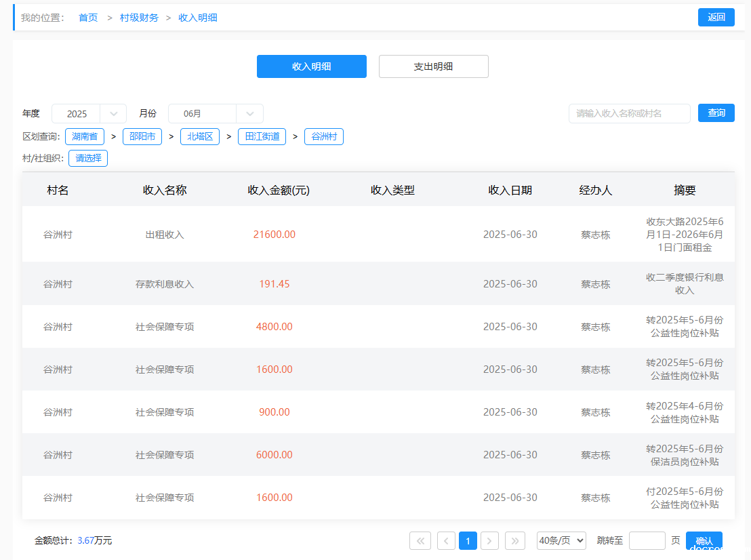
Task: Switch to the 支出明细 tab
Action: (433, 66)
